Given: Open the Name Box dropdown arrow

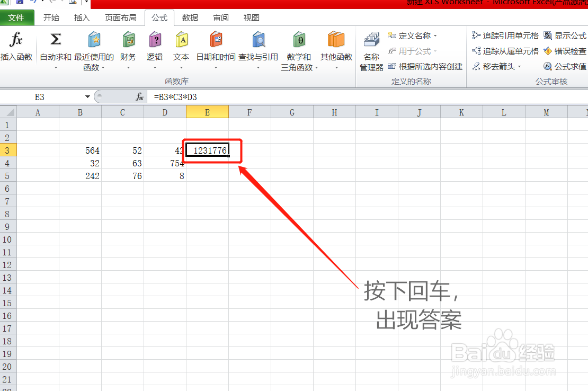Looking at the screenshot, I should tap(87, 97).
